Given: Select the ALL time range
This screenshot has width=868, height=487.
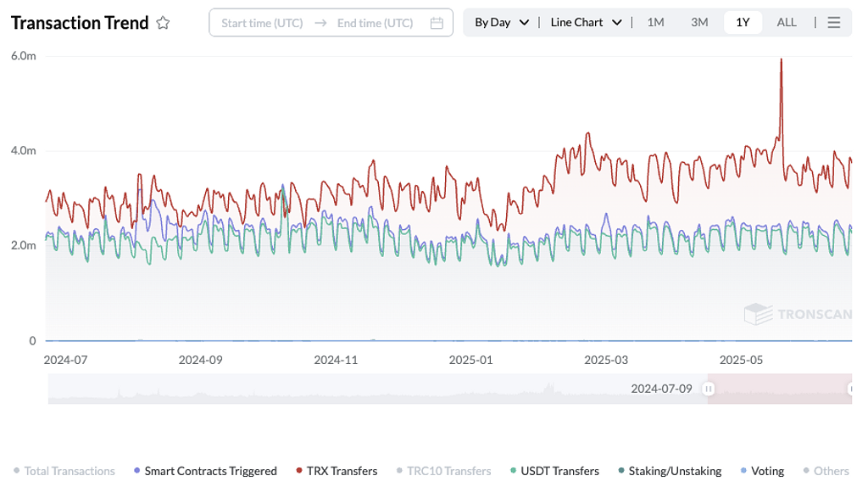Looking at the screenshot, I should pos(787,23).
